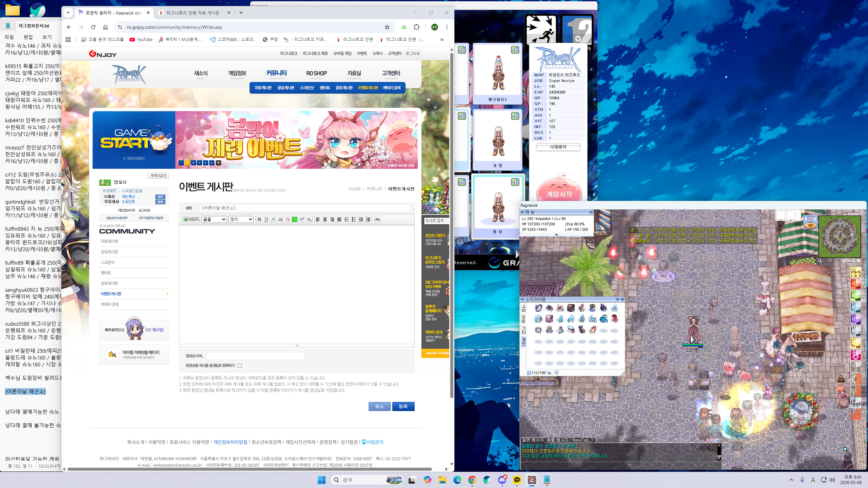Image resolution: width=868 pixels, height=488 pixels.
Task: Open the Chrome extensions puzzle icon
Action: tap(417, 27)
